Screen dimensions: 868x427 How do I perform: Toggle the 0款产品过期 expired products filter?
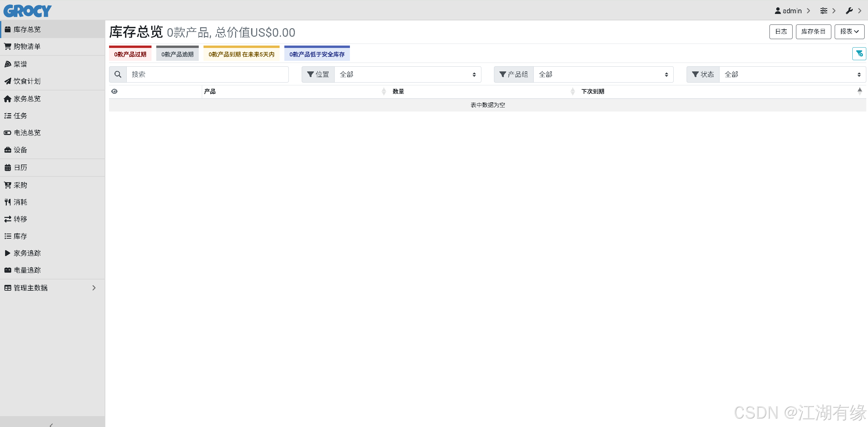coord(130,53)
